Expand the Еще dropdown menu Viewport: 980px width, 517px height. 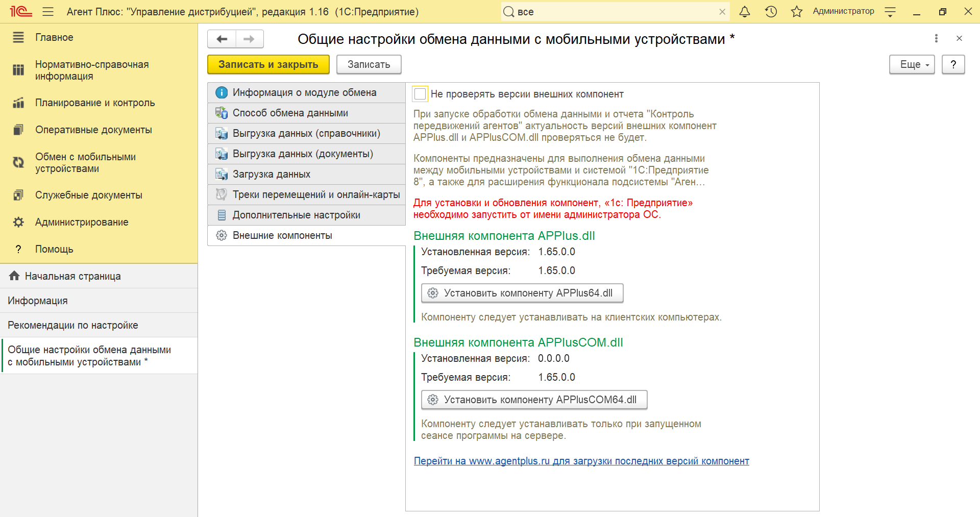912,64
